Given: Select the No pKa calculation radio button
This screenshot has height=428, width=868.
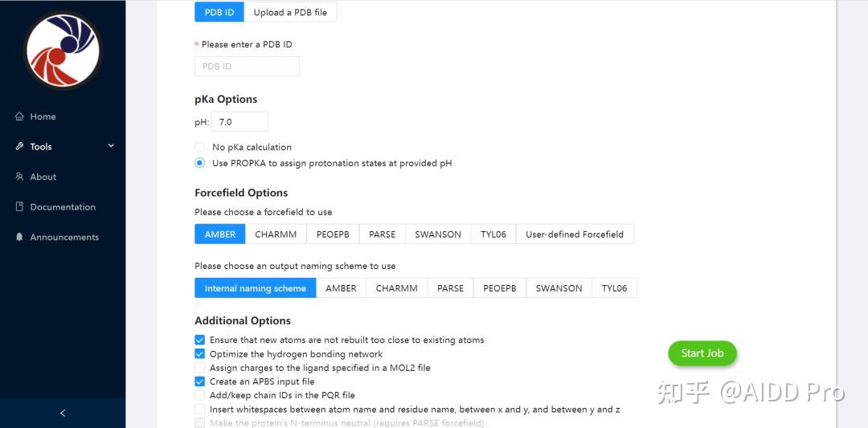Looking at the screenshot, I should 200,148.
